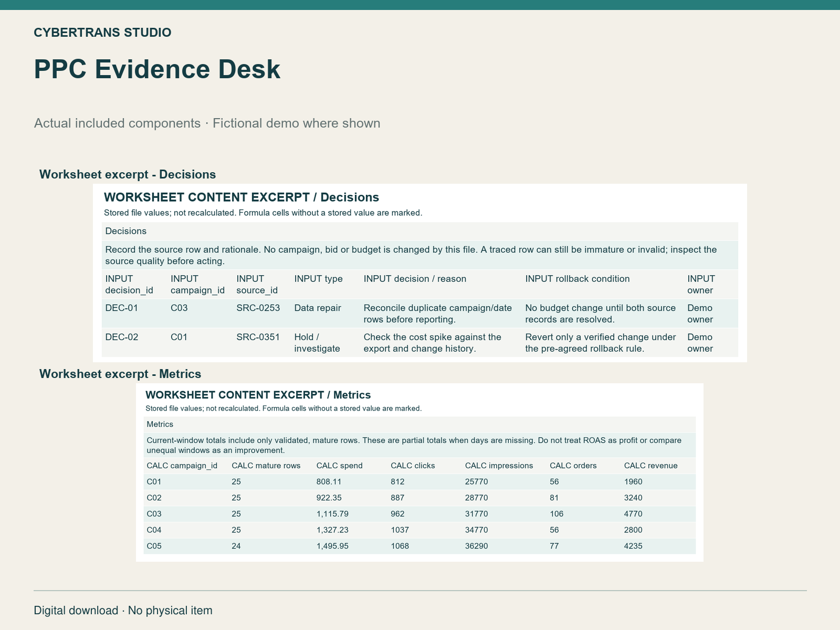Click the 'INPUT rollback condition' column header
Viewport: 840px width, 630px height.
(x=577, y=279)
